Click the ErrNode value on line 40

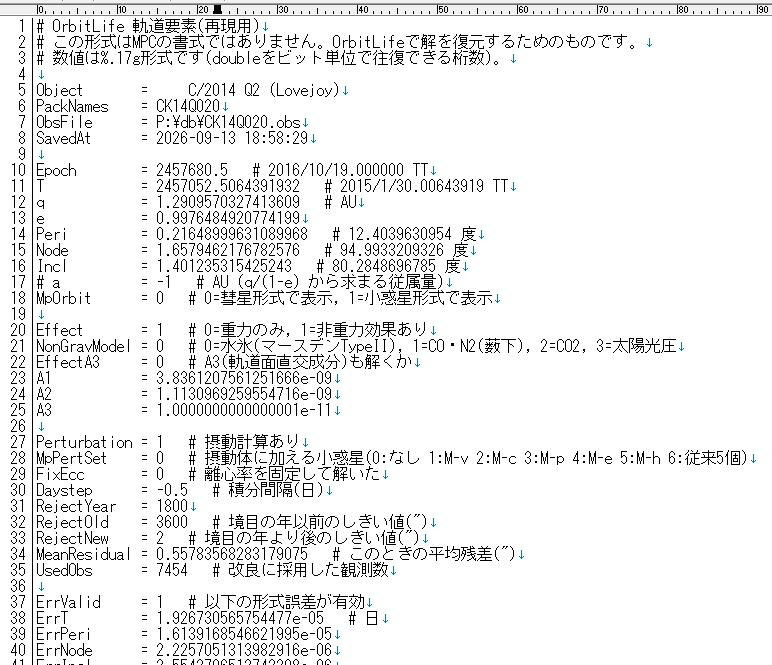(x=244, y=650)
